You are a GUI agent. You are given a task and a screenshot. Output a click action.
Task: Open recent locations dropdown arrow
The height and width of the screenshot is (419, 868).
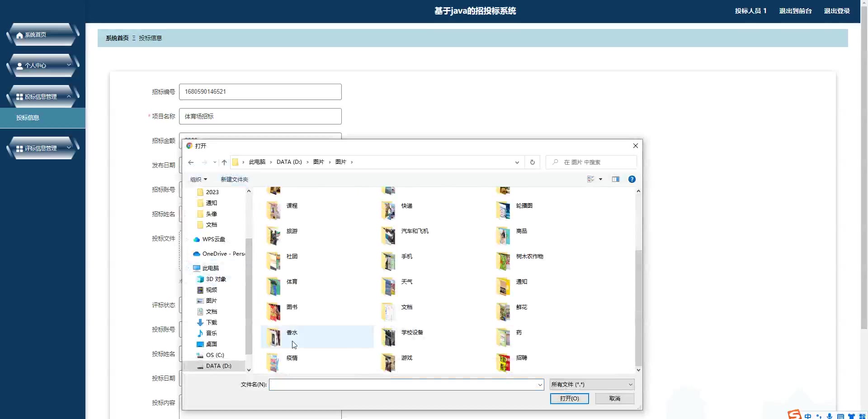pos(215,162)
